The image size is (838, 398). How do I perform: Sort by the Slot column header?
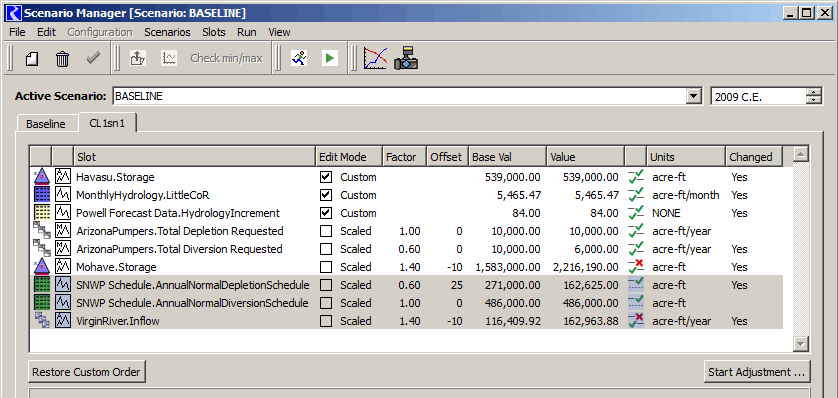coord(195,157)
